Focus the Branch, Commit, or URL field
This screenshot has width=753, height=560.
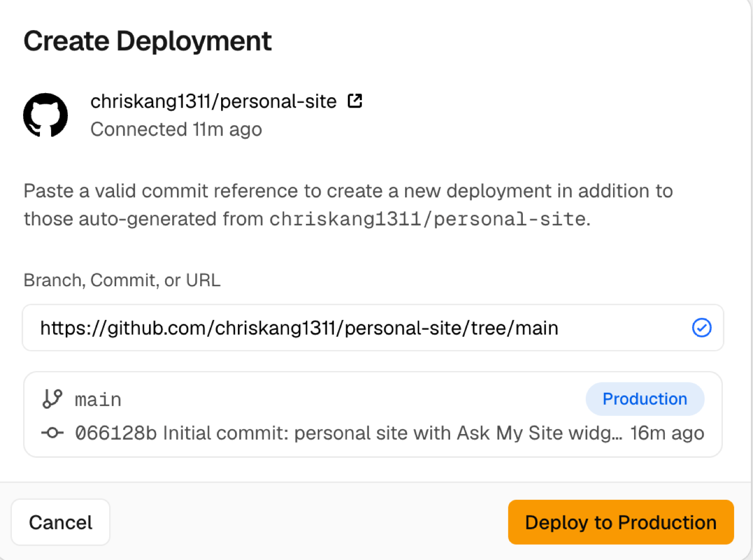(373, 328)
